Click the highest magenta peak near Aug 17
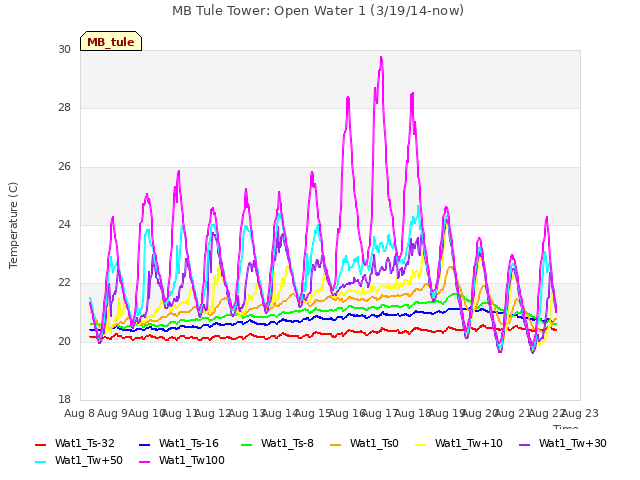The image size is (640, 480). point(381,57)
